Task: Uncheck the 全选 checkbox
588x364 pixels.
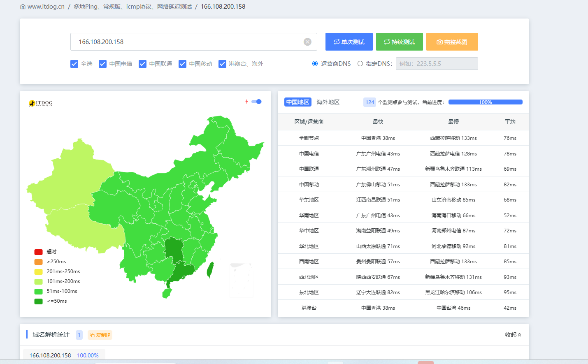Action: pyautogui.click(x=74, y=64)
